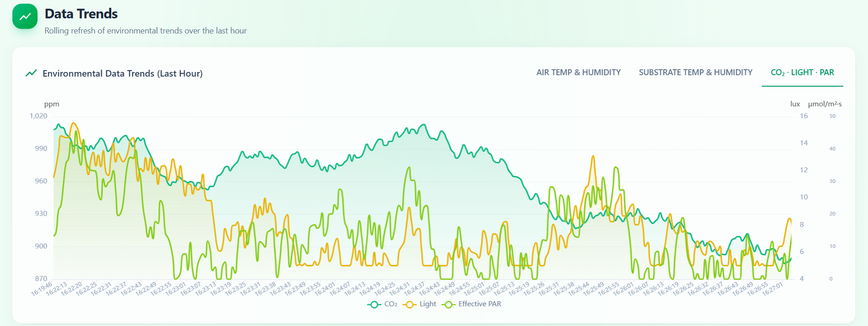Click the 16:19:46 time axis label
868x326 pixels.
tap(42, 289)
